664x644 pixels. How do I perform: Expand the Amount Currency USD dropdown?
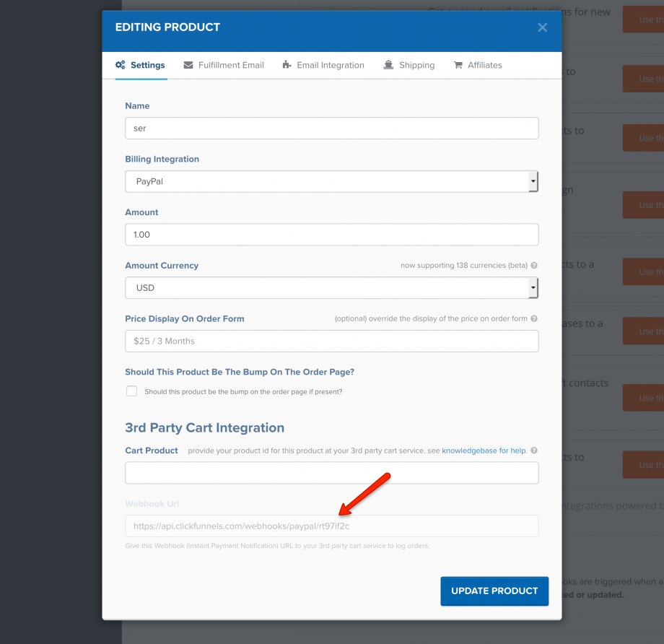[x=331, y=287]
